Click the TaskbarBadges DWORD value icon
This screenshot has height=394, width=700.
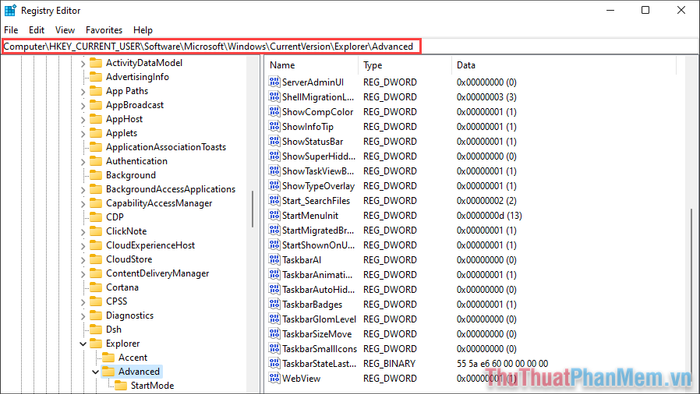(274, 303)
